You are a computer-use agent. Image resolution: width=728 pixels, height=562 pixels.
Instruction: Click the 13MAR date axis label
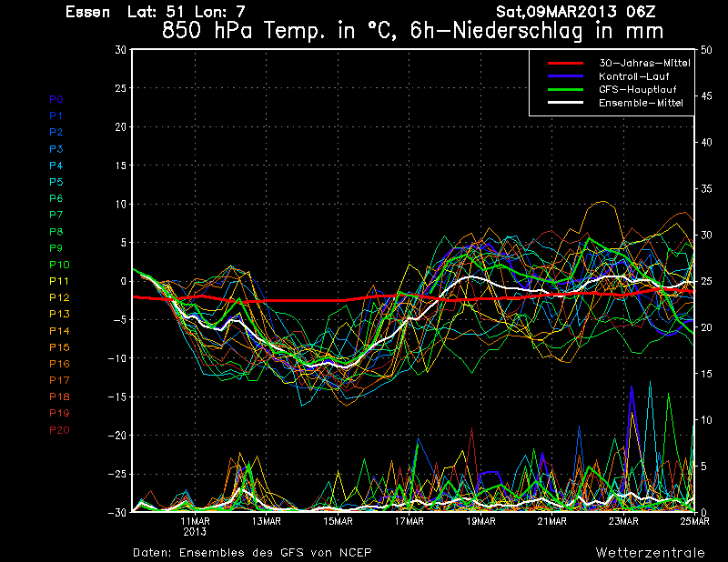pos(267,521)
